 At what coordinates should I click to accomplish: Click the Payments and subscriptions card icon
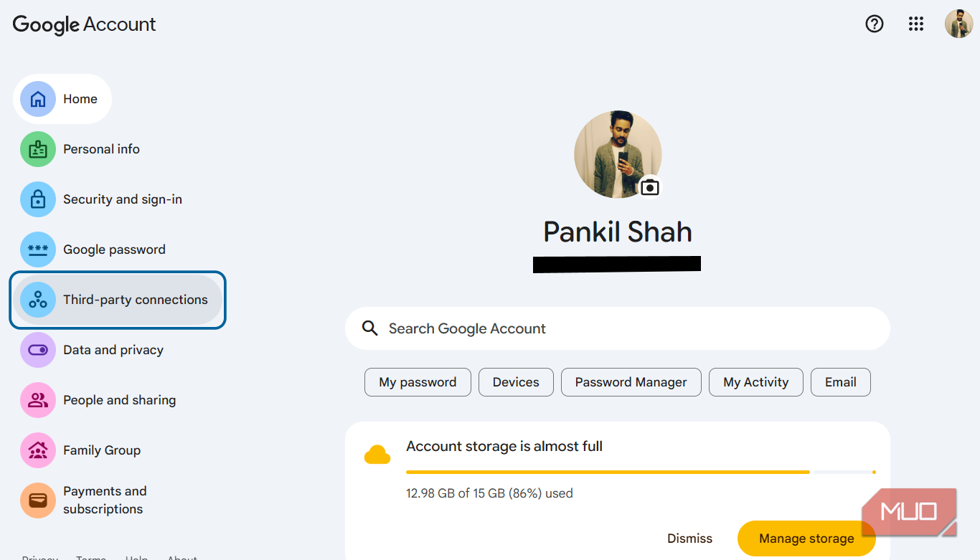[38, 500]
